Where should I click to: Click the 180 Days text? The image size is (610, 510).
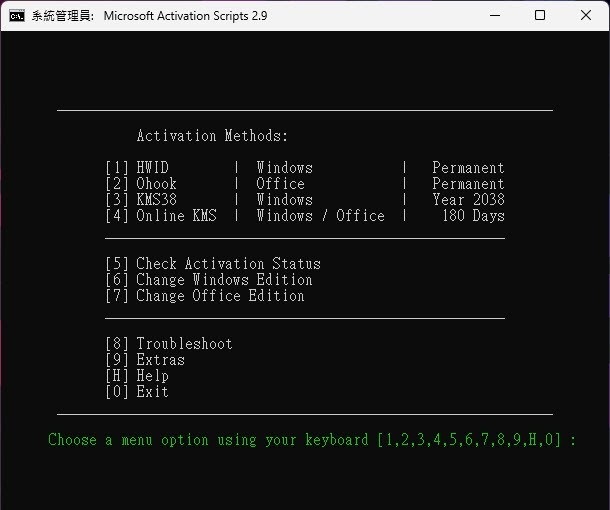[x=473, y=216]
